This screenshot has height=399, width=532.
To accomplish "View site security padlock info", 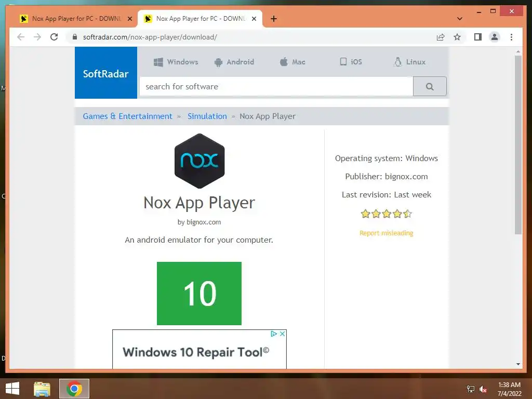I will click(75, 37).
